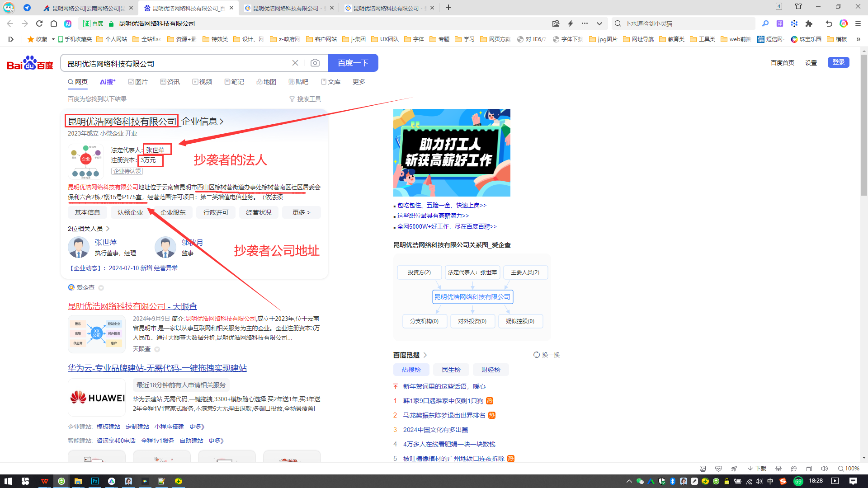This screenshot has width=868, height=488.
Task: Click the camera image search icon
Action: click(x=315, y=63)
